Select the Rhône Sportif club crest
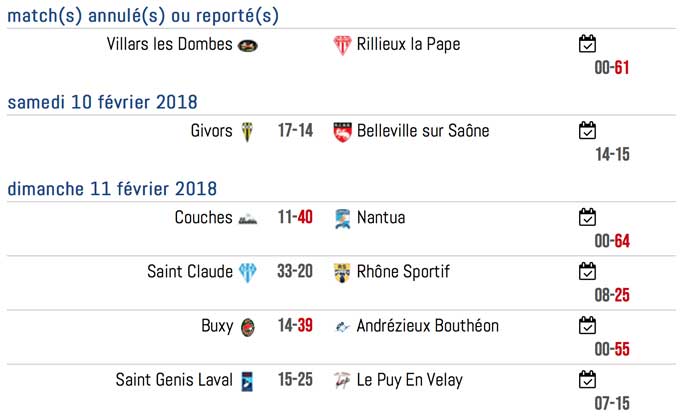The width and height of the screenshot is (680, 419). [342, 273]
